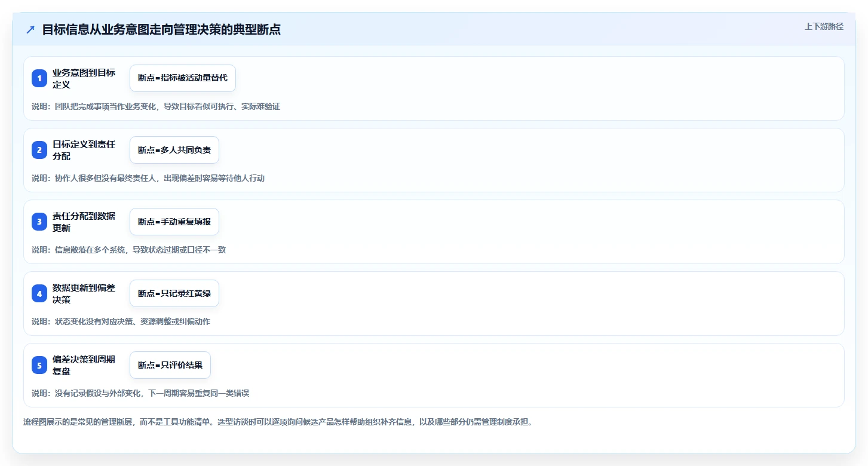Click the 业务意图到目标定义 step title
This screenshot has height=466, width=868.
[84, 78]
